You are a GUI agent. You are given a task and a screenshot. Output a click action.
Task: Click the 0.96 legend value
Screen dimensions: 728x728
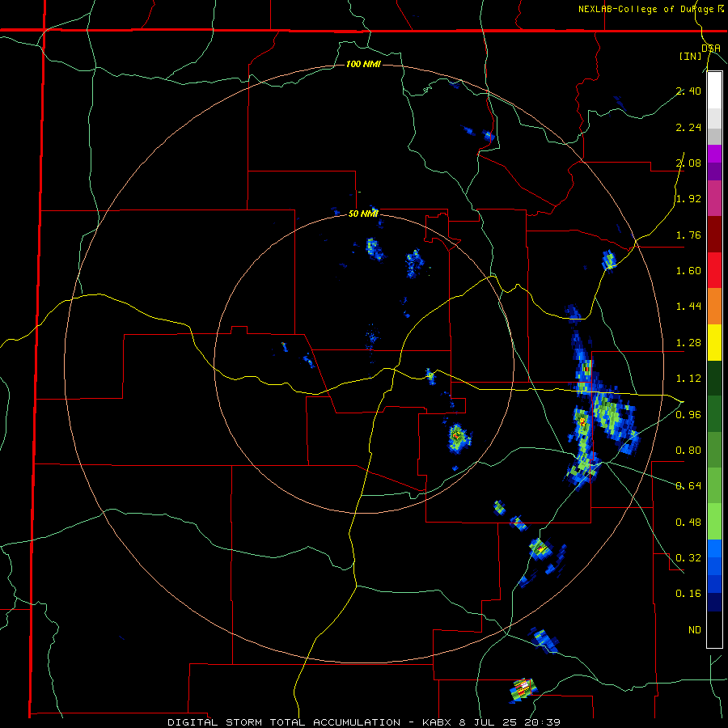[688, 414]
